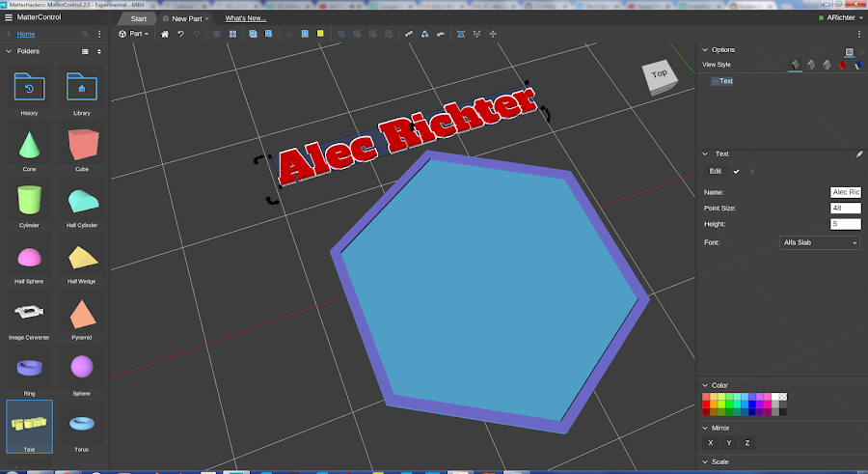The width and height of the screenshot is (868, 474).
Task: Cancel text edit with gray X
Action: point(751,171)
